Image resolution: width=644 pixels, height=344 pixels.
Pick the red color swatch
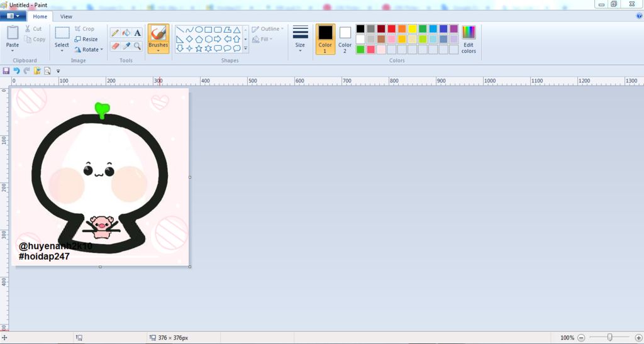(x=391, y=29)
